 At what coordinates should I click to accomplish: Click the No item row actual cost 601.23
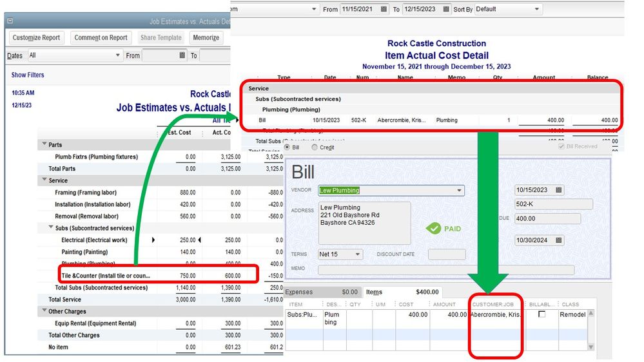[x=233, y=347]
